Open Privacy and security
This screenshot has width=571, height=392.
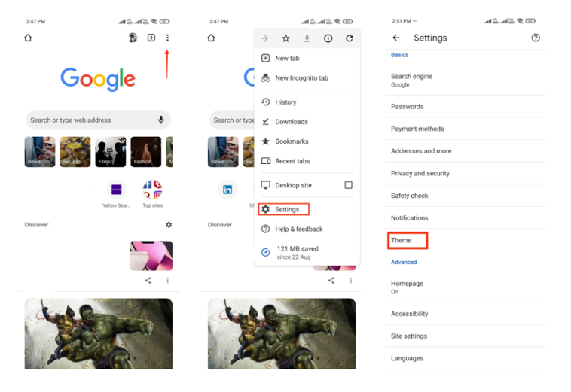465,174
